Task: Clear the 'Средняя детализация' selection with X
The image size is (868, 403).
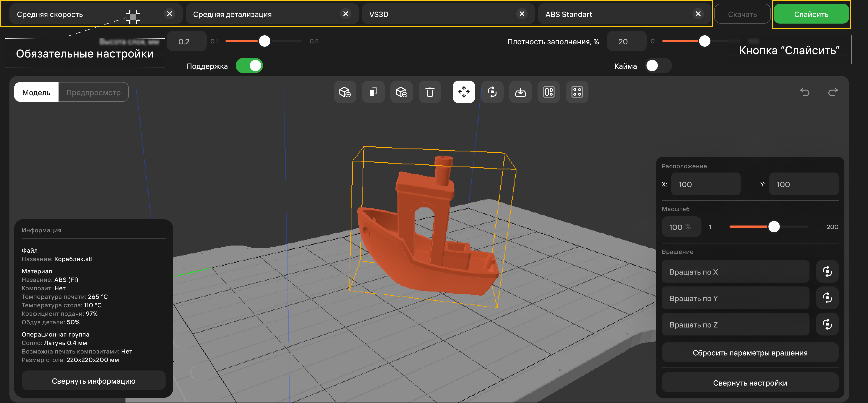Action: click(x=346, y=14)
